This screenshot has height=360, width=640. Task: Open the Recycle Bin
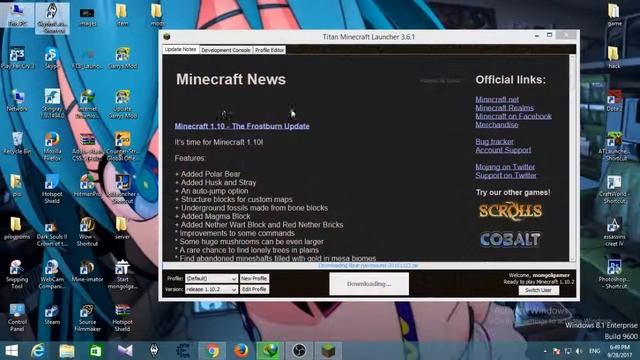[17, 143]
